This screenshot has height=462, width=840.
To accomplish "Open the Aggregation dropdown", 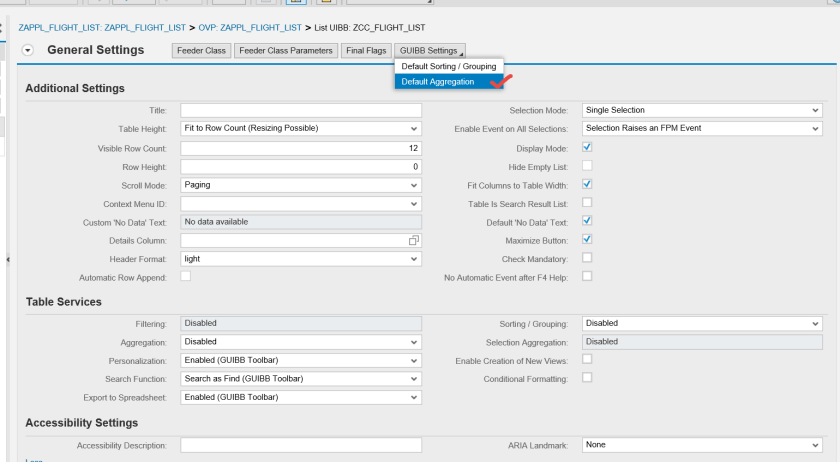I will pos(301,342).
